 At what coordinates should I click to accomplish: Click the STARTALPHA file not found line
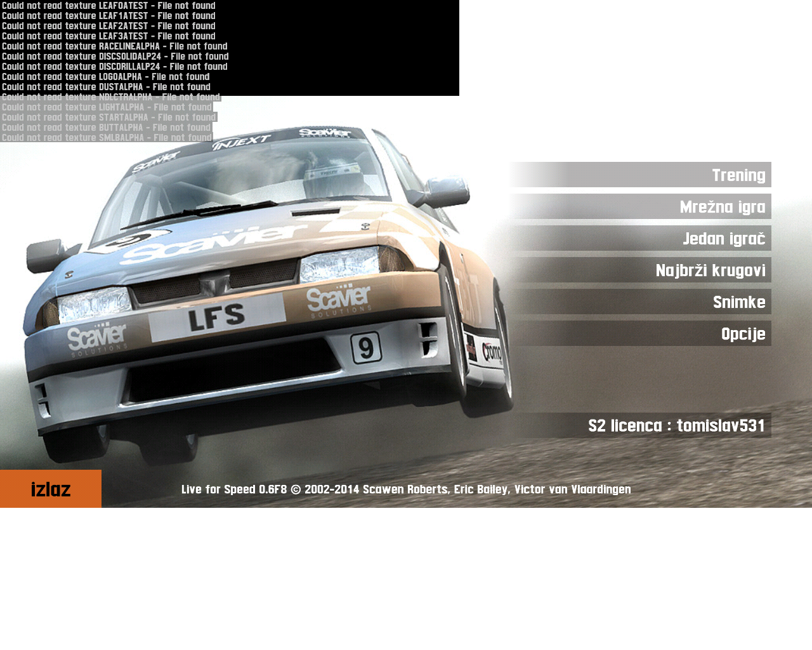coord(108,117)
